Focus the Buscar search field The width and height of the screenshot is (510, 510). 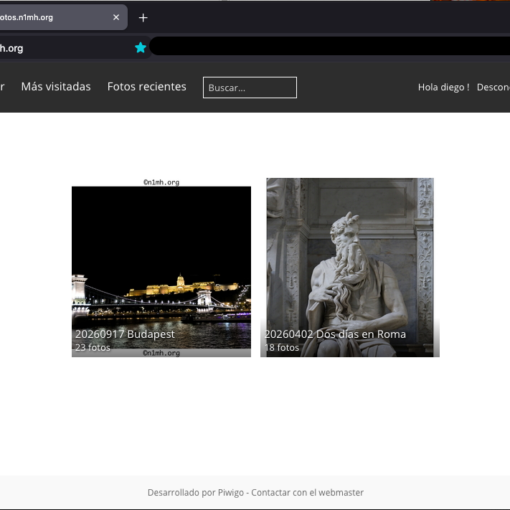[250, 88]
